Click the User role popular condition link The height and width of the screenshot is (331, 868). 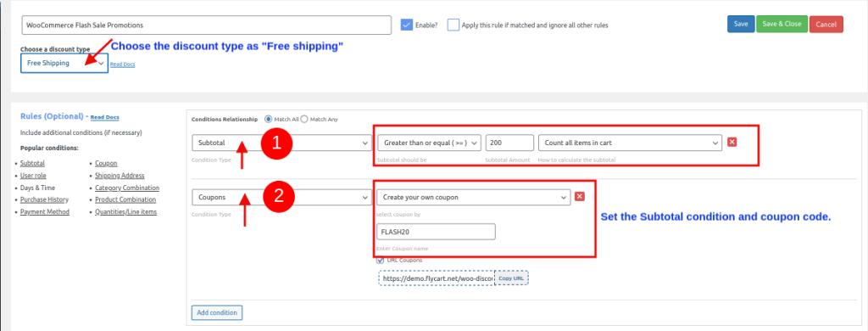coord(33,176)
